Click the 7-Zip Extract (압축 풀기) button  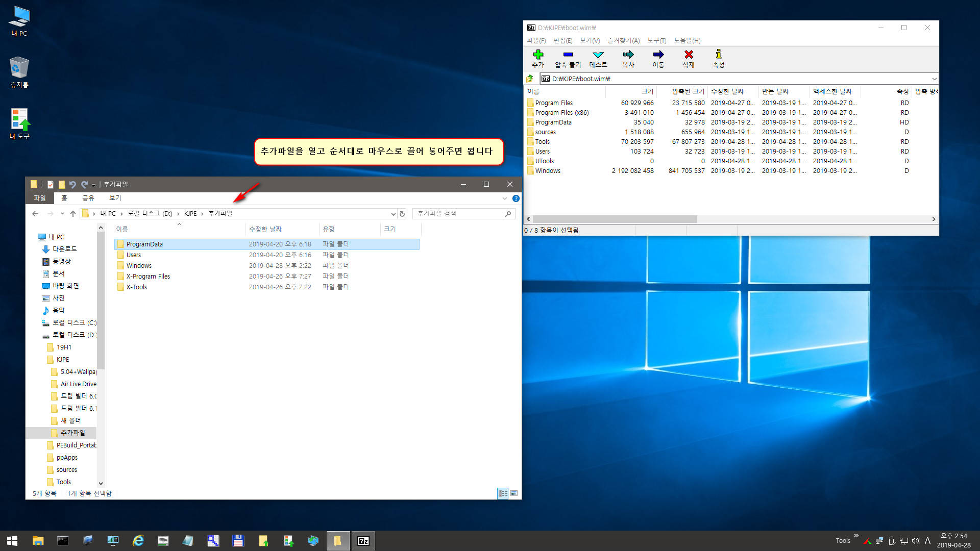[x=568, y=59]
